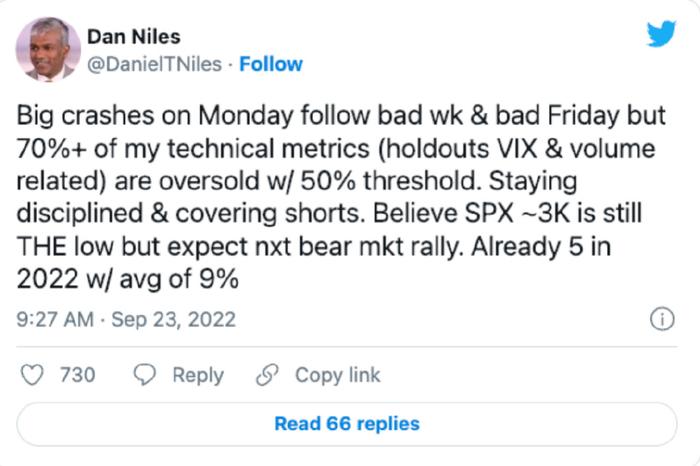Screen dimensions: 700x466
Task: Open the Dan Niles display name
Action: 133,37
